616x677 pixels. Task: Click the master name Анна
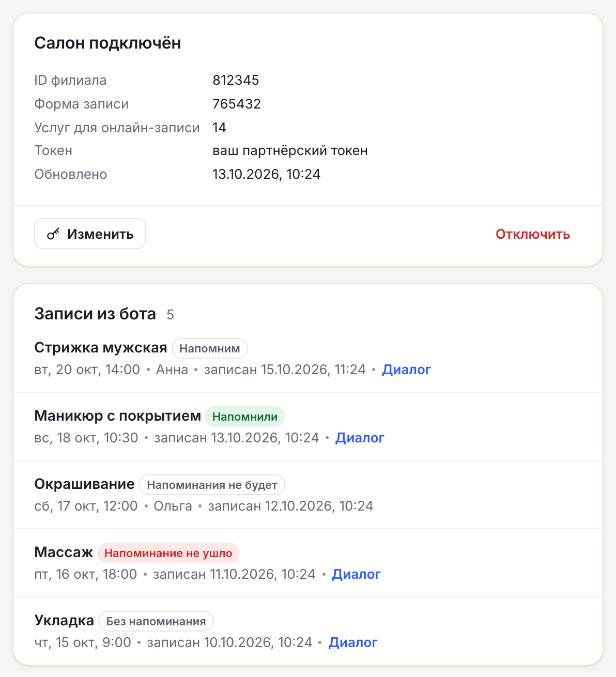(172, 370)
